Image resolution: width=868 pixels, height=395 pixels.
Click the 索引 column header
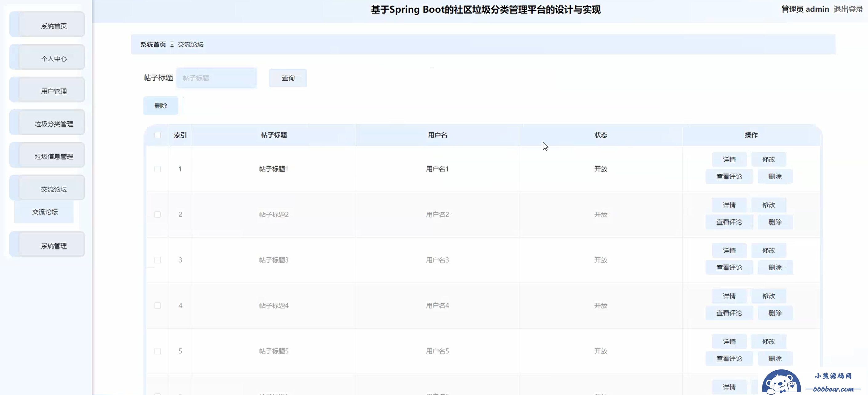(x=180, y=135)
